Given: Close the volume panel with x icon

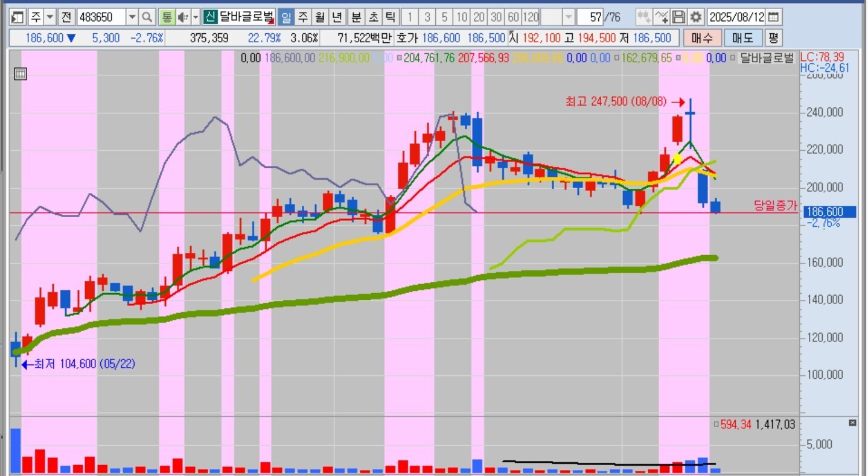Looking at the screenshot, I should [x=852, y=424].
